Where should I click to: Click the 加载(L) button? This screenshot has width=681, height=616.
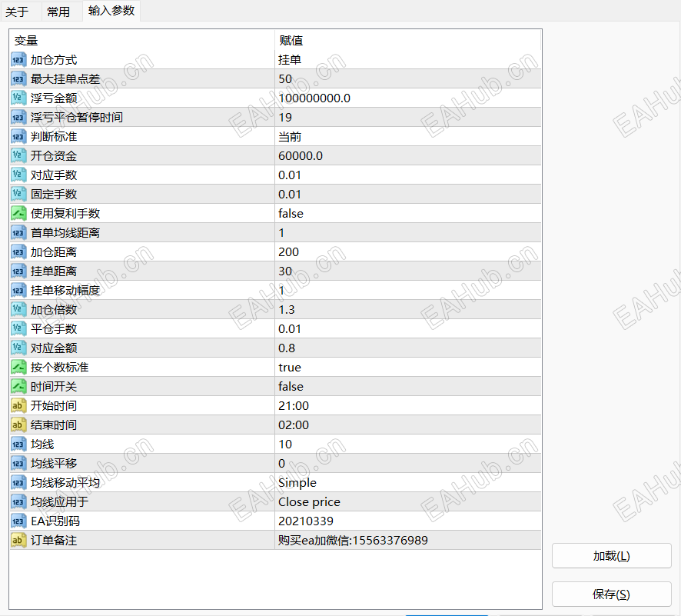pos(612,555)
